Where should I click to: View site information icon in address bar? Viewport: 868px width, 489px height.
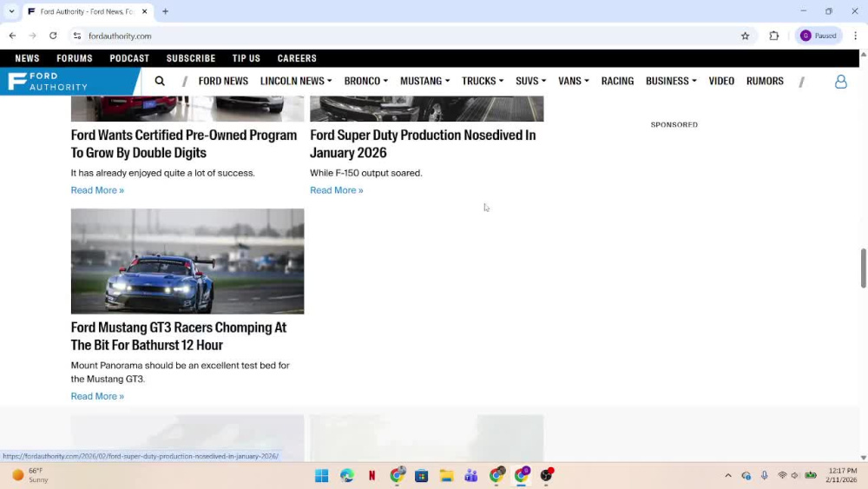click(77, 36)
